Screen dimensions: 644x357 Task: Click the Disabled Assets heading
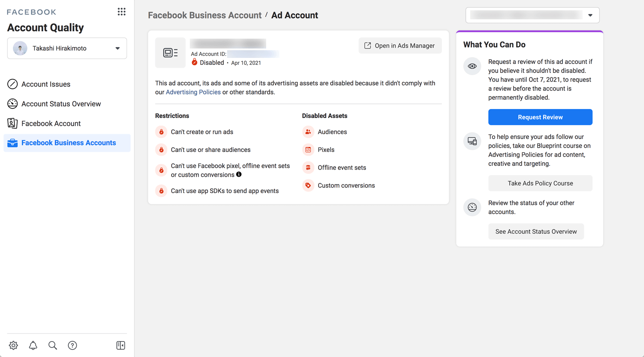pyautogui.click(x=325, y=116)
